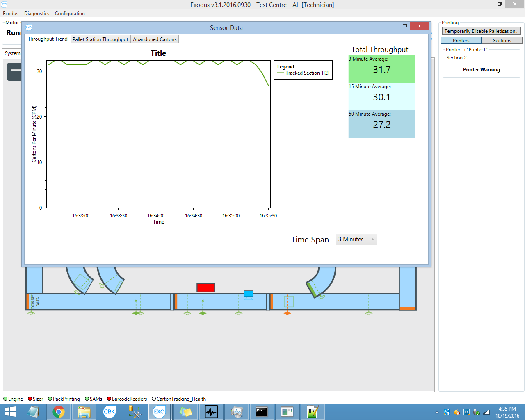Select the Printers tab button
Screen dimensions: 525x420
461,40
